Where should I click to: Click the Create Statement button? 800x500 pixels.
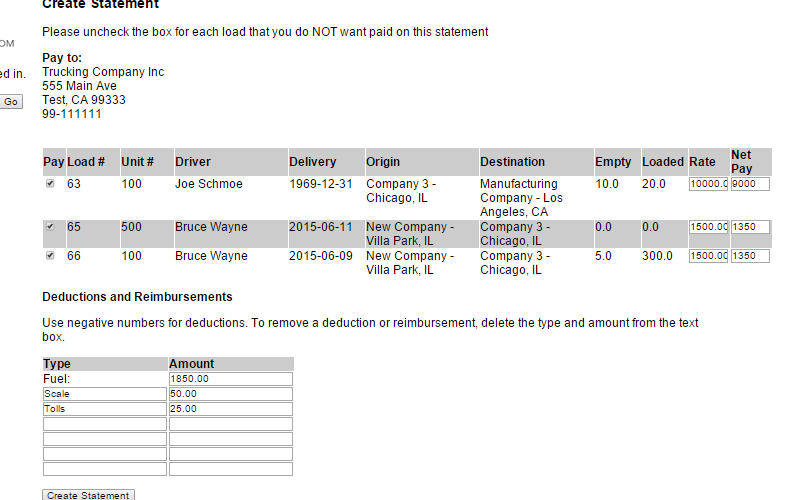[x=88, y=495]
